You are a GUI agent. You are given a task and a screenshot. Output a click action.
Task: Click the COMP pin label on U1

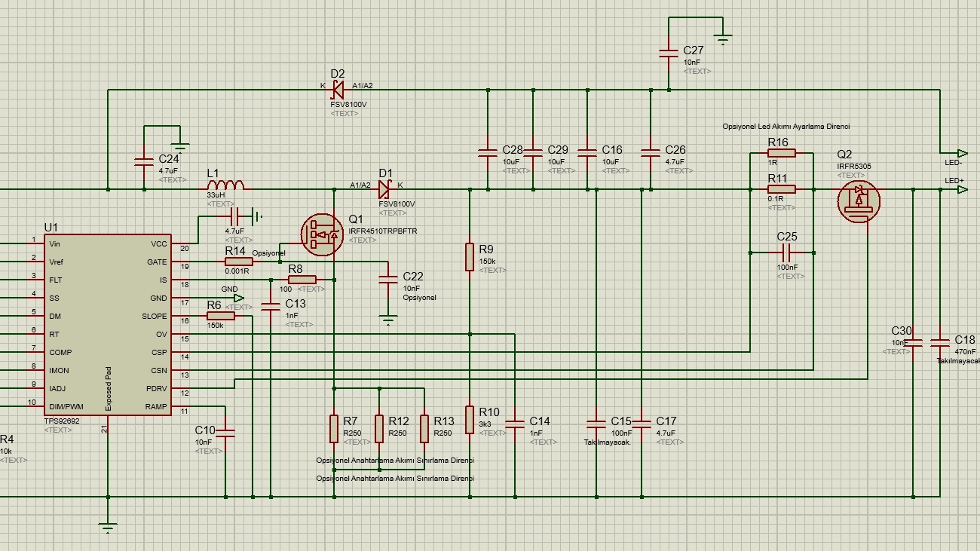pyautogui.click(x=60, y=353)
